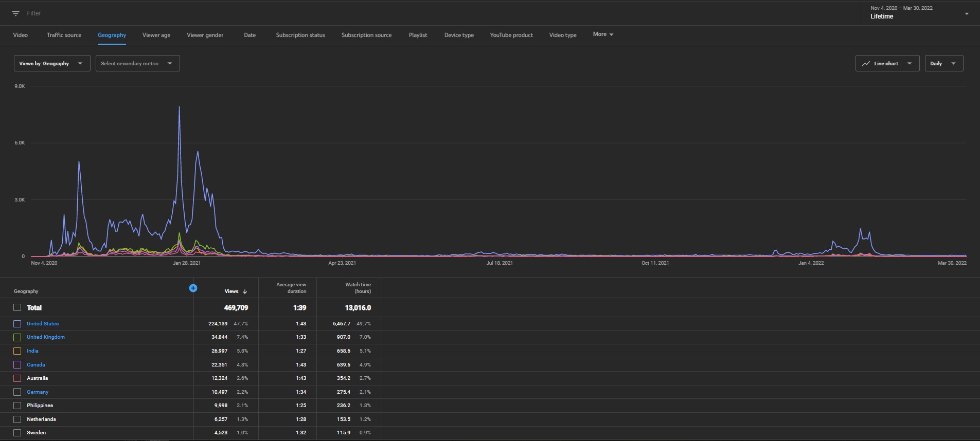Viewport: 980px width, 441px height.
Task: Open the Canada geography link
Action: coord(36,364)
